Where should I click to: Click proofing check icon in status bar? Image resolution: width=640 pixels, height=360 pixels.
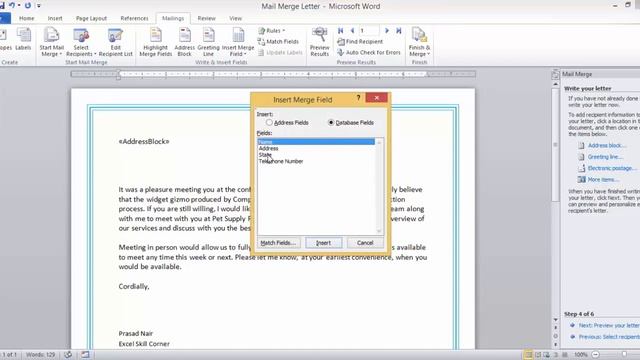[x=68, y=355]
